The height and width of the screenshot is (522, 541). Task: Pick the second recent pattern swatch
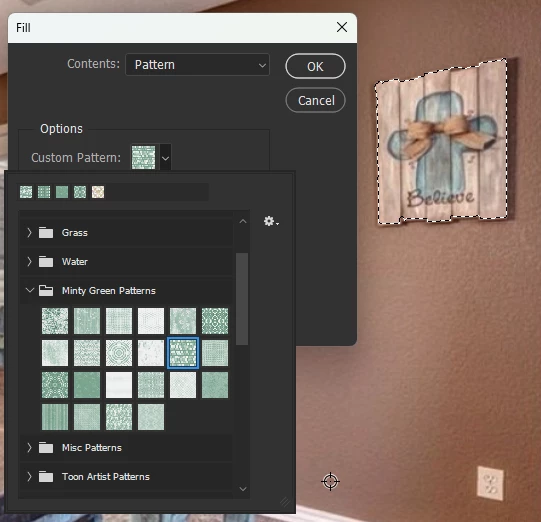click(x=44, y=192)
